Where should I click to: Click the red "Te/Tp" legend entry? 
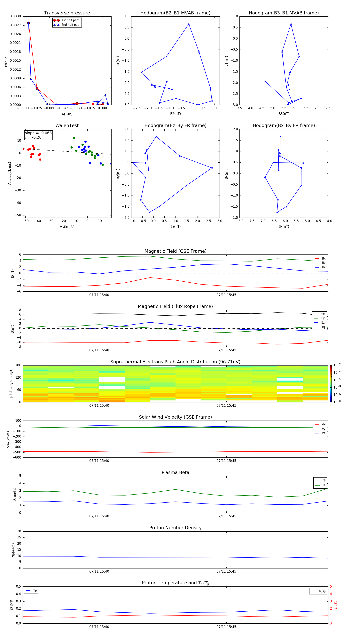[x=318, y=591]
